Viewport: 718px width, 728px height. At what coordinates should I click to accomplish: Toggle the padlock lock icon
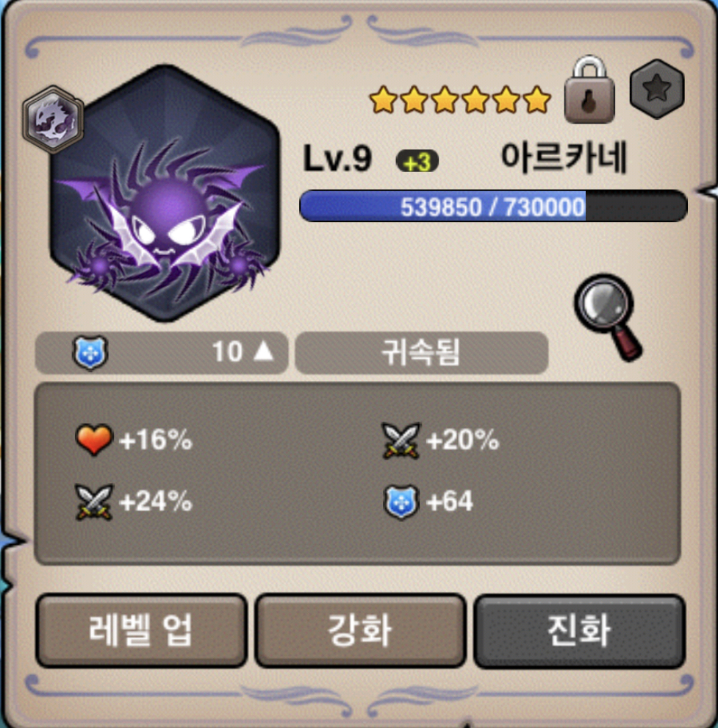589,90
